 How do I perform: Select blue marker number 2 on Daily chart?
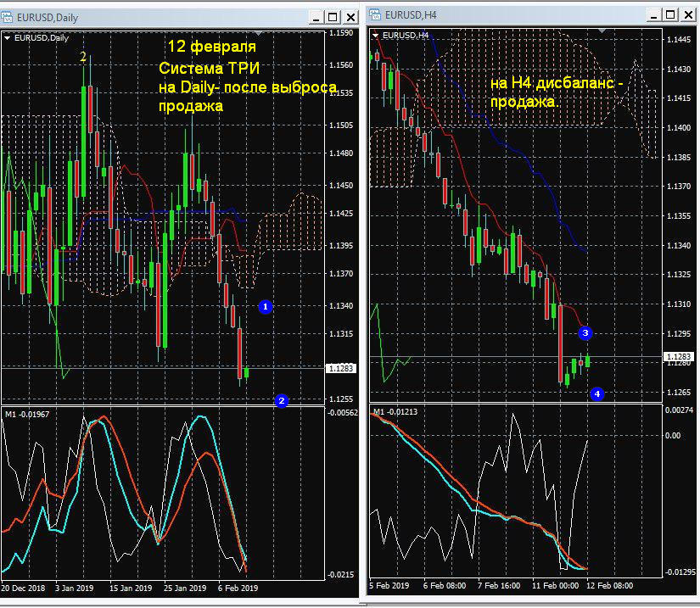coord(281,401)
